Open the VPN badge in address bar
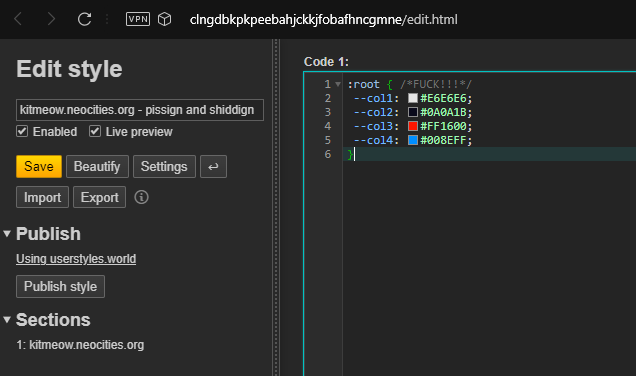The image size is (636, 376). [138, 19]
